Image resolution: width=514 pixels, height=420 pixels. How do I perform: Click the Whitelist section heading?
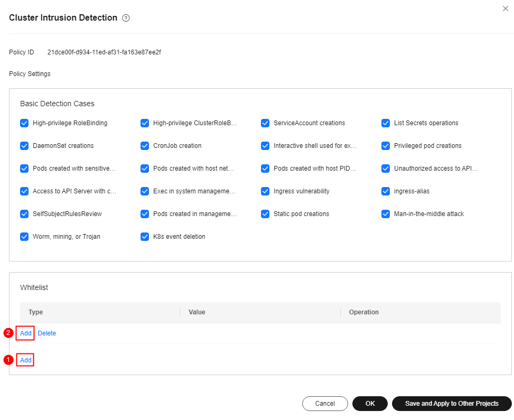pyautogui.click(x=34, y=287)
